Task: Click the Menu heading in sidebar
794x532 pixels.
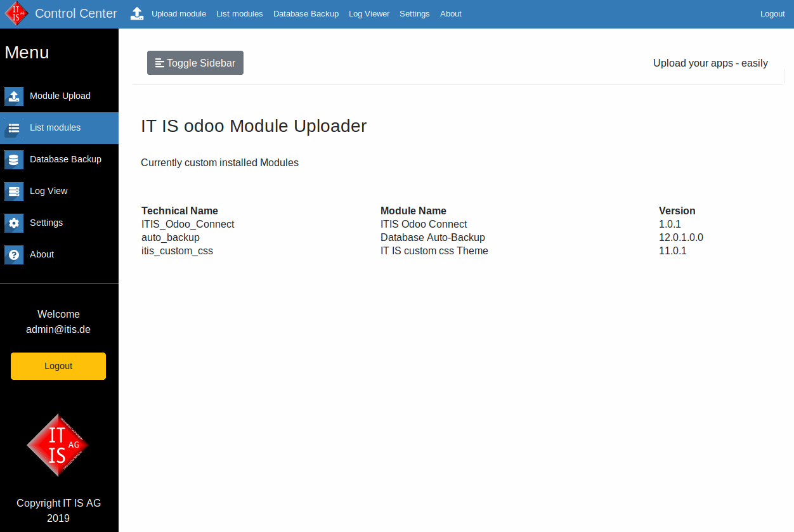Action: [x=27, y=52]
